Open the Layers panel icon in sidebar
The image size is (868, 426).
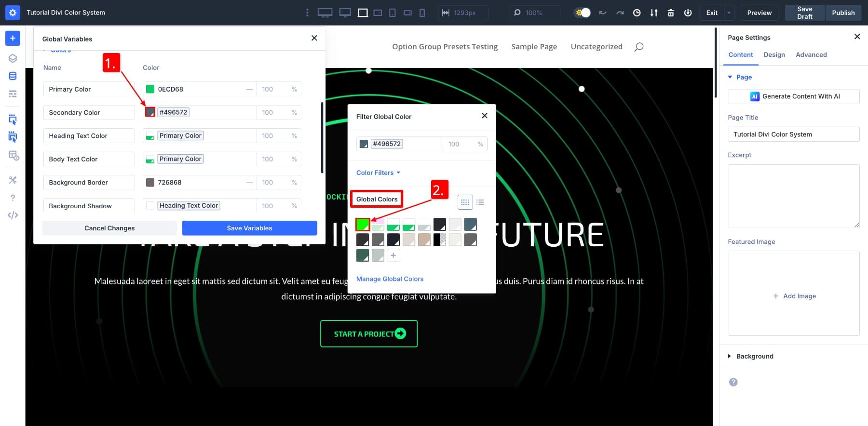tap(13, 58)
